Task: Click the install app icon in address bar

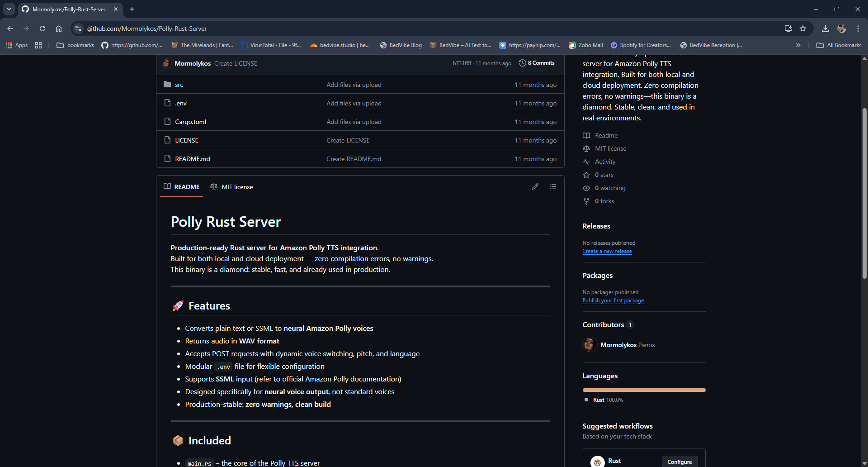Action: [x=788, y=29]
